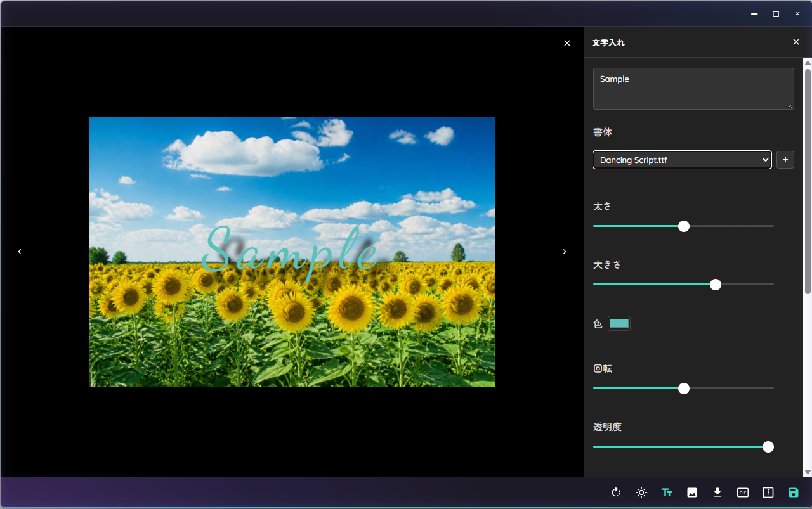Toggle the text insertion (Tt) tool
Image resolution: width=812 pixels, height=509 pixels.
[667, 493]
